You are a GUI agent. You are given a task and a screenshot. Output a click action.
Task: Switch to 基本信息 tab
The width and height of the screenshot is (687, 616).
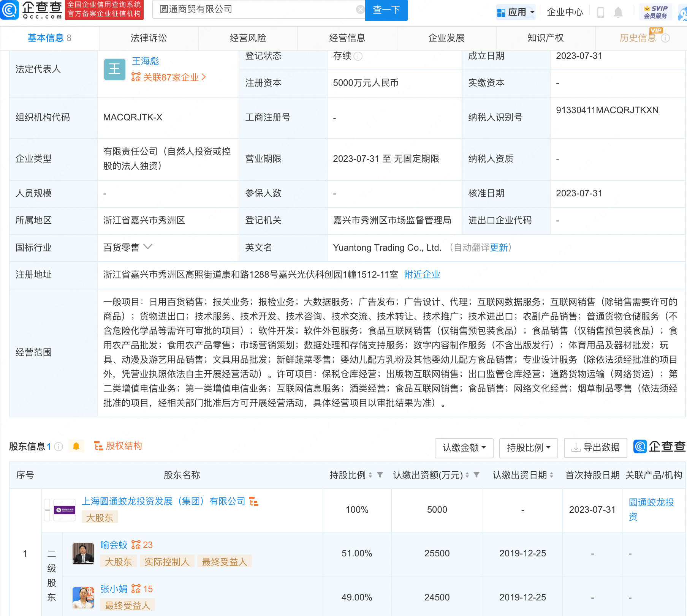(49, 38)
